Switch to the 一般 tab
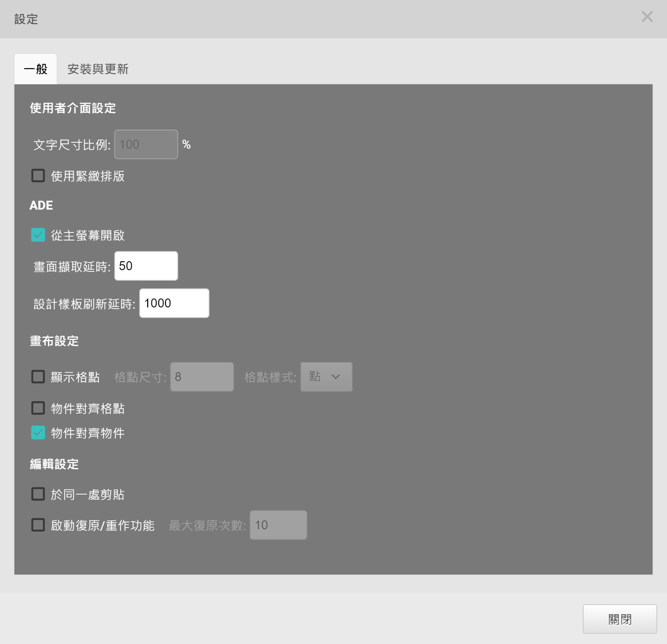Screen dimensions: 667x644 pos(36,69)
